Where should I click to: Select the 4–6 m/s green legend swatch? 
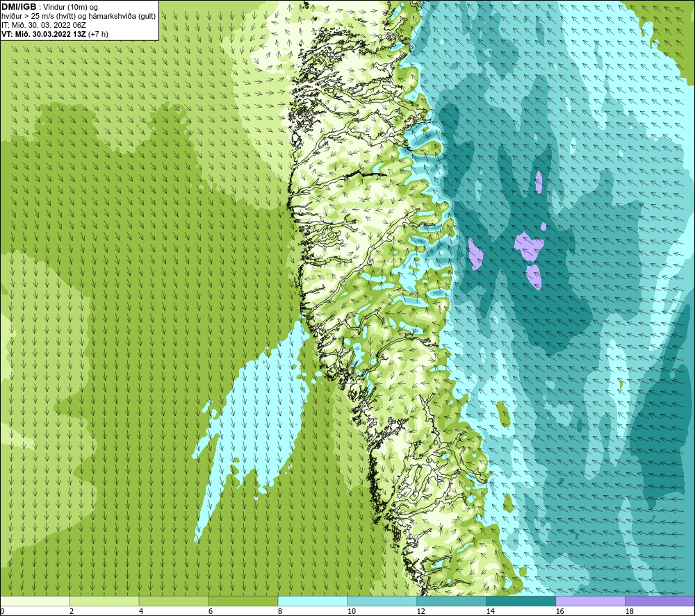tap(174, 601)
